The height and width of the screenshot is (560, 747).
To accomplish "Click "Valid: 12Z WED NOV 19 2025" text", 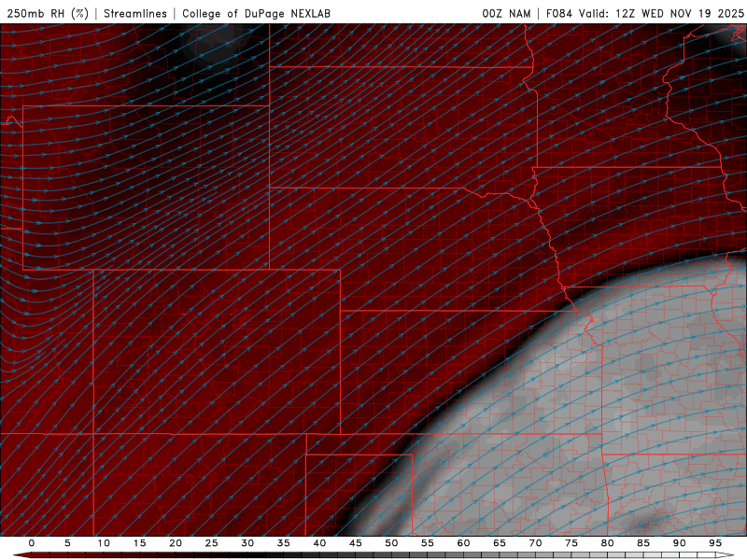I will 661,13.
